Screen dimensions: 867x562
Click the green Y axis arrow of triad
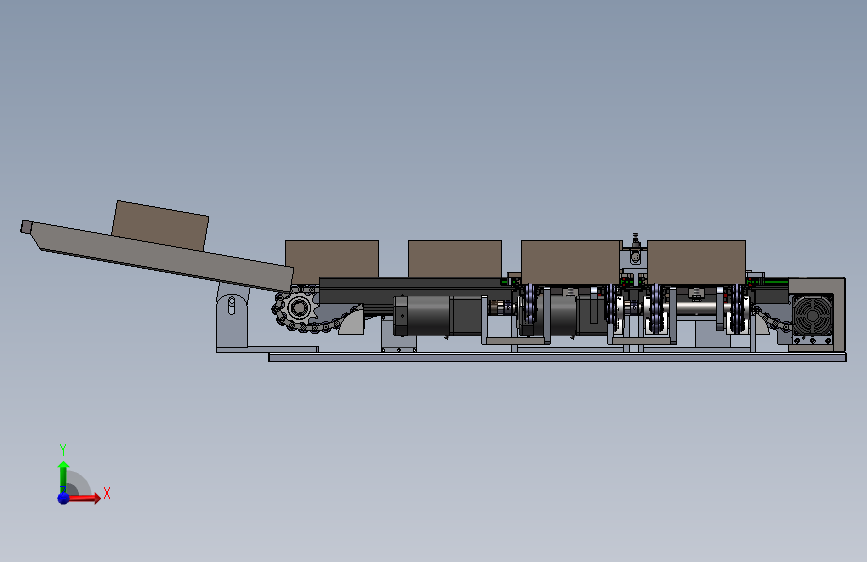pos(63,476)
